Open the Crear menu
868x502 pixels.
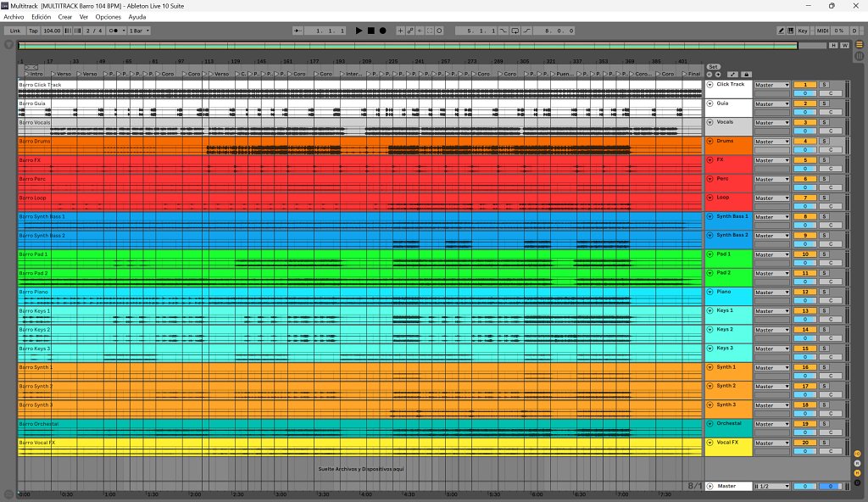click(x=64, y=17)
